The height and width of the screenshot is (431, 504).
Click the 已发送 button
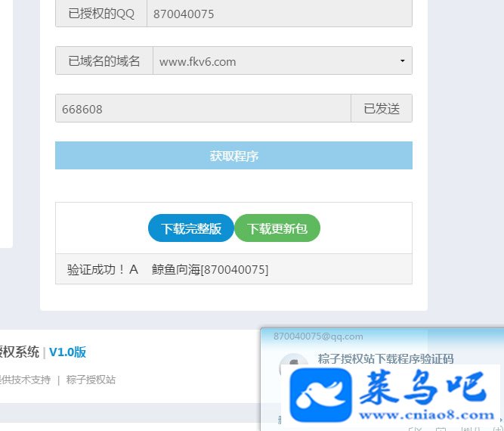[382, 108]
